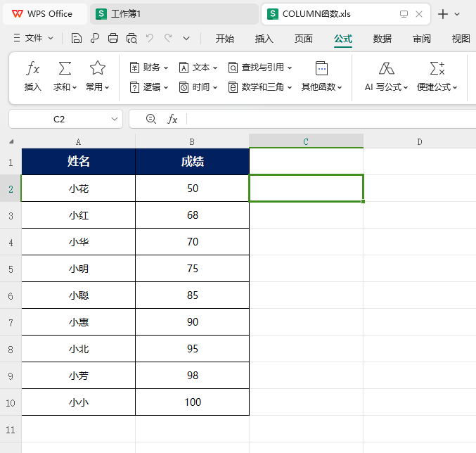The height and width of the screenshot is (453, 476).
Task: Switch to the 数据 ribbon tab
Action: 382,39
